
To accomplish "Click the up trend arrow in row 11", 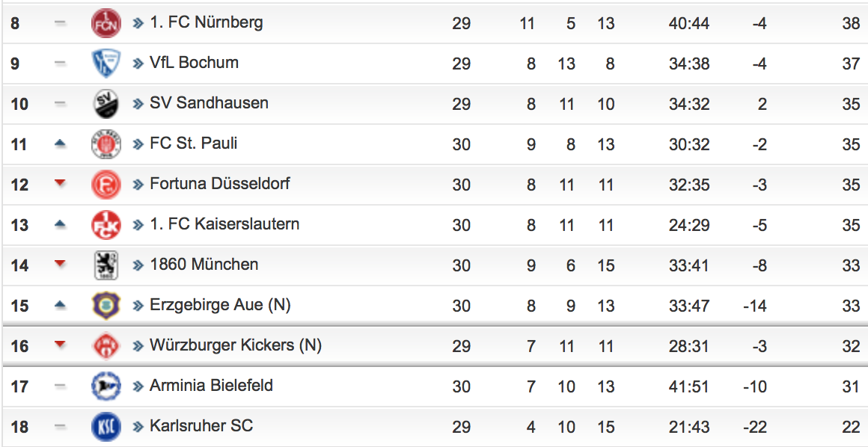I will pyautogui.click(x=61, y=144).
